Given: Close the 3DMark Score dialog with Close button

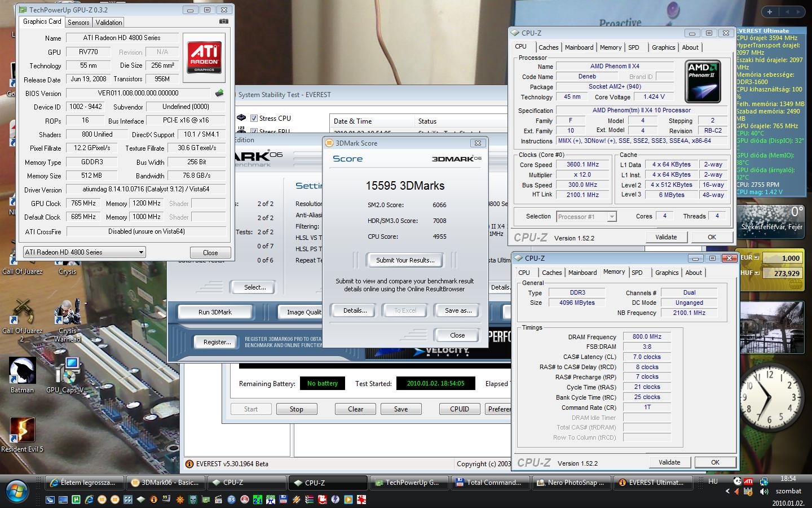Looking at the screenshot, I should coord(457,335).
